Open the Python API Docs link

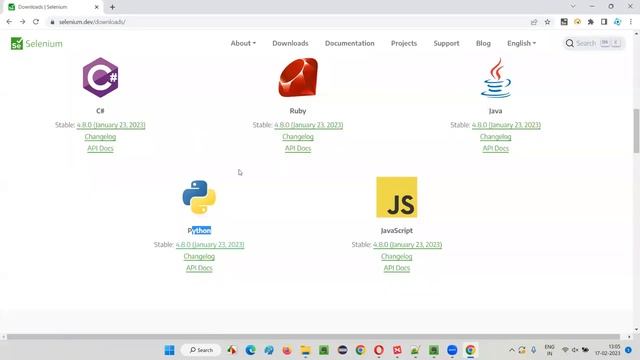click(199, 268)
